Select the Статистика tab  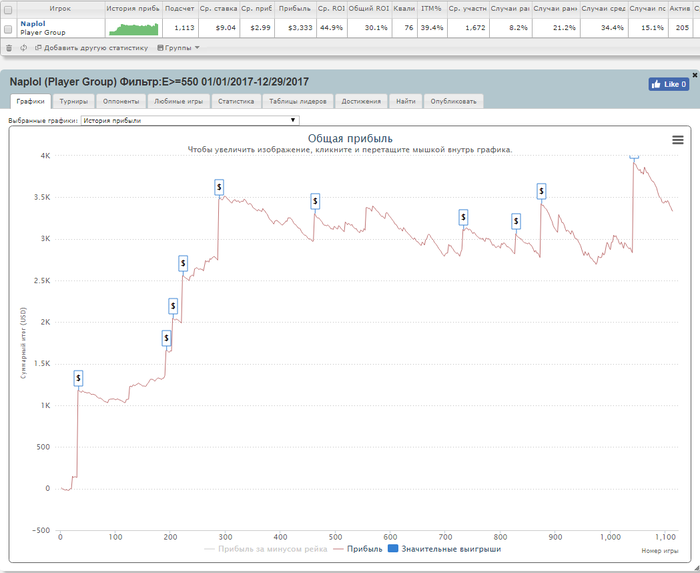point(236,101)
